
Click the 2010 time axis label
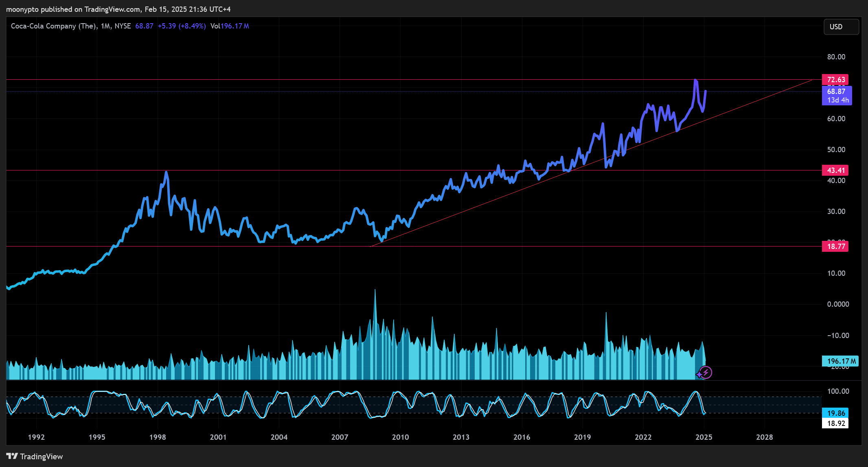tap(400, 437)
